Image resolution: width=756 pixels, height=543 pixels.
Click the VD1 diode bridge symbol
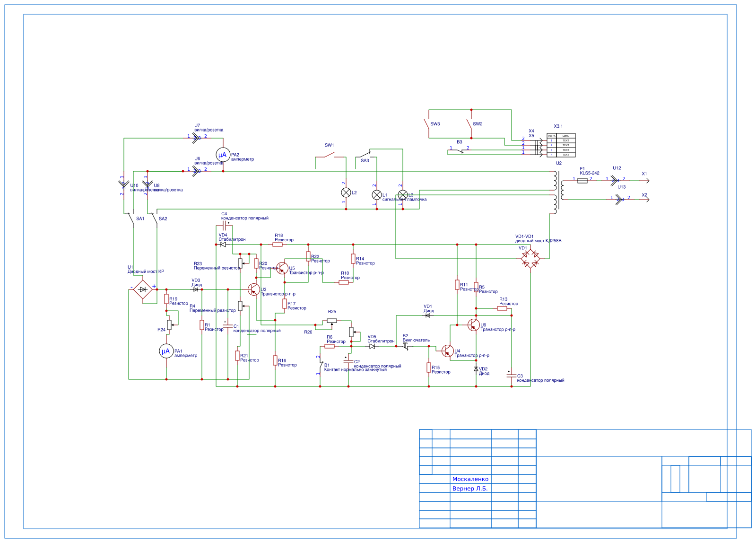coord(530,259)
